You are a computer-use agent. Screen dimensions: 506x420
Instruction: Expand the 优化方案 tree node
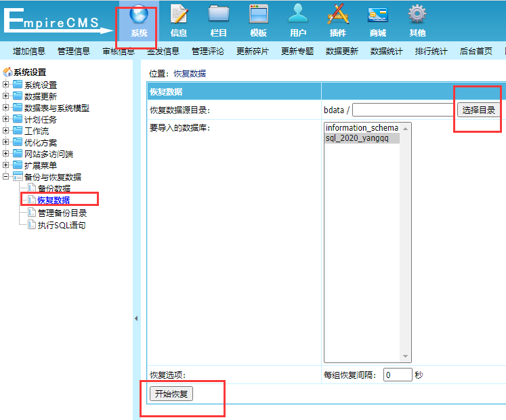coord(5,142)
